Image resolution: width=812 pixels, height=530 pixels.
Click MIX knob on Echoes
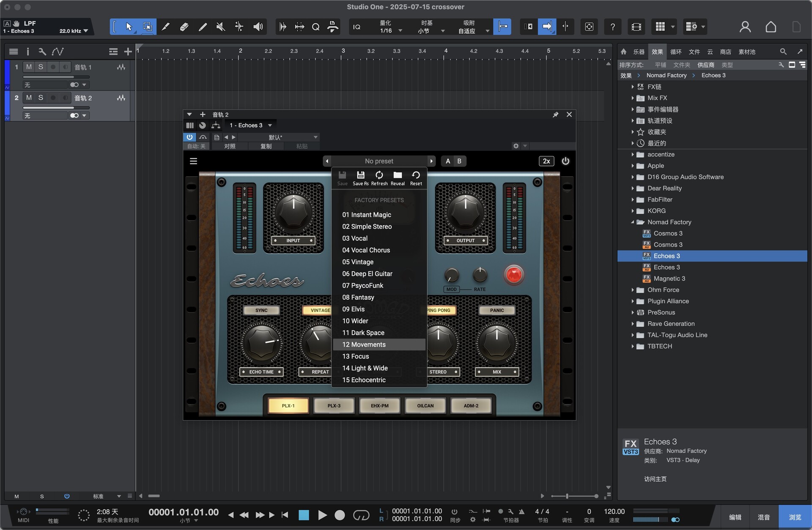[x=497, y=343]
